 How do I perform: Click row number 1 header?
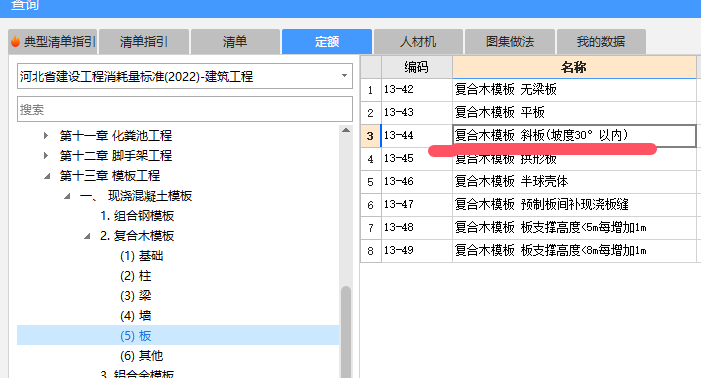(x=371, y=90)
